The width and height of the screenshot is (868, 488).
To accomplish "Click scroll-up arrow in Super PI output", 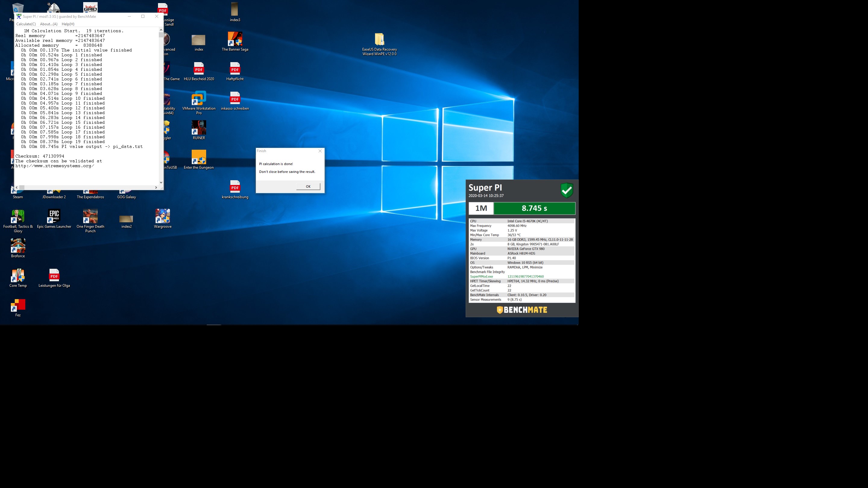I will (x=161, y=30).
